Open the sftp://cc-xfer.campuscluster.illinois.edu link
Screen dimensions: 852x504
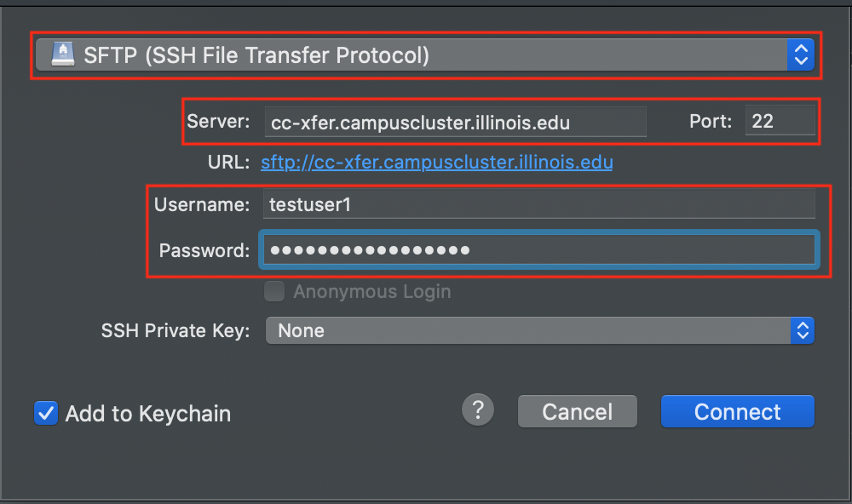point(437,163)
